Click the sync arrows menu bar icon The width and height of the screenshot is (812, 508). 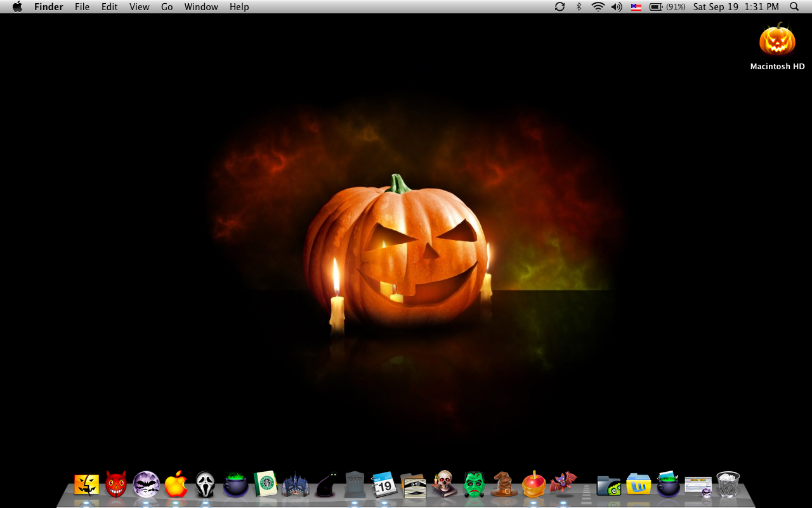click(560, 6)
